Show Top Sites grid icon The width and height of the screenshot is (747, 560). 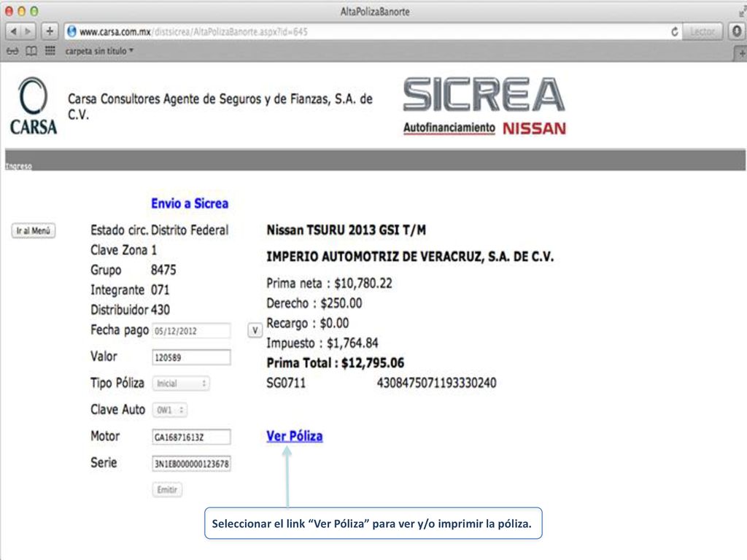(x=50, y=50)
